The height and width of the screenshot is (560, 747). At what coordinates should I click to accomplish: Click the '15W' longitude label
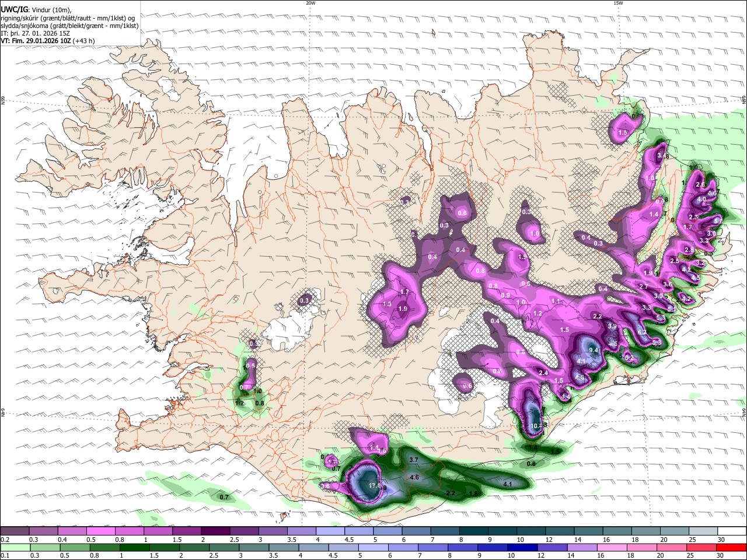[618, 3]
